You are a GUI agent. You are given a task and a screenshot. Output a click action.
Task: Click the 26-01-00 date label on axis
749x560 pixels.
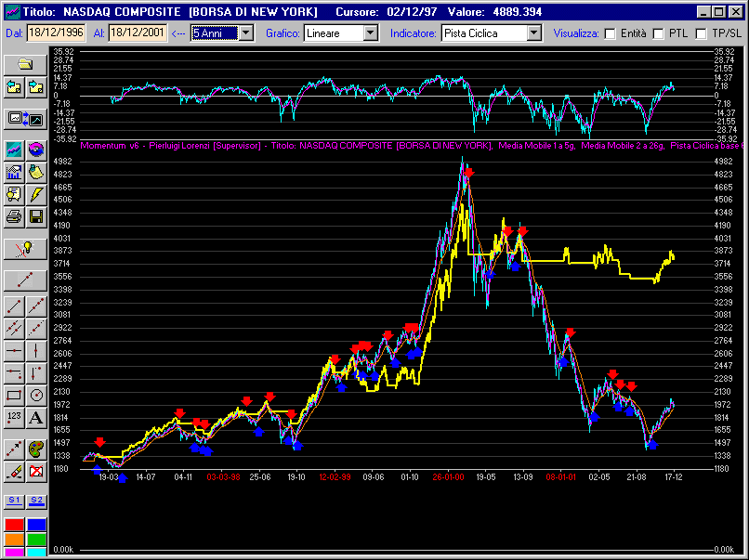click(x=448, y=477)
